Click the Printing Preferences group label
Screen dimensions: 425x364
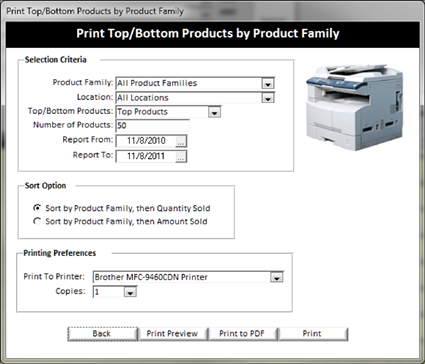point(60,253)
